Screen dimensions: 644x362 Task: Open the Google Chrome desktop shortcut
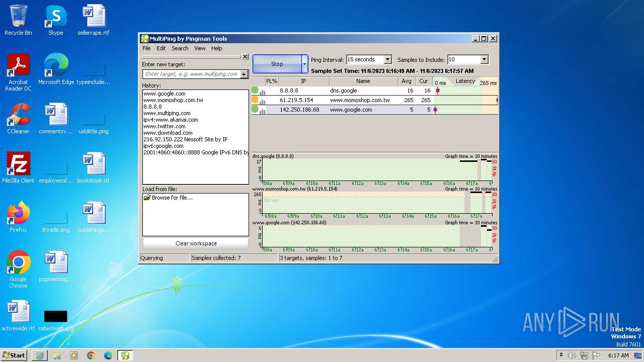(x=18, y=269)
